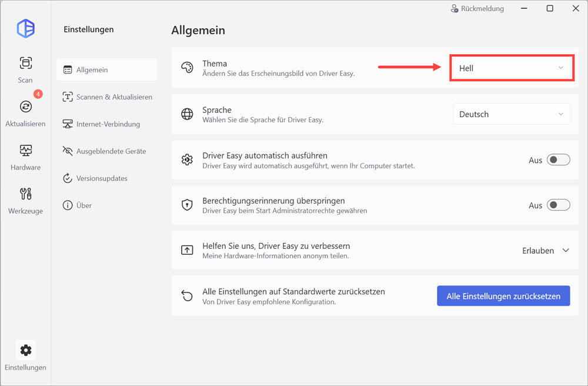Open the Sprache dropdown showing Deutsch

(x=511, y=114)
